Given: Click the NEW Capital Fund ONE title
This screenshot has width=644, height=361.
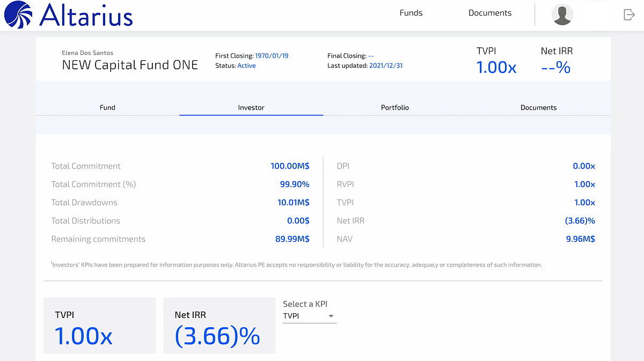Looking at the screenshot, I should (x=130, y=65).
